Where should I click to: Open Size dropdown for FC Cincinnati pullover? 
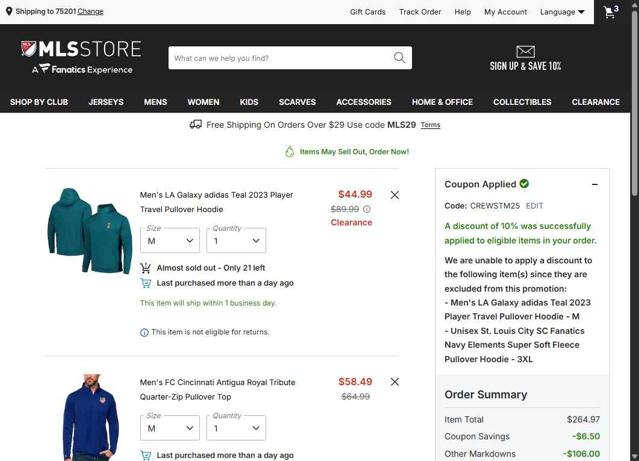pos(170,428)
